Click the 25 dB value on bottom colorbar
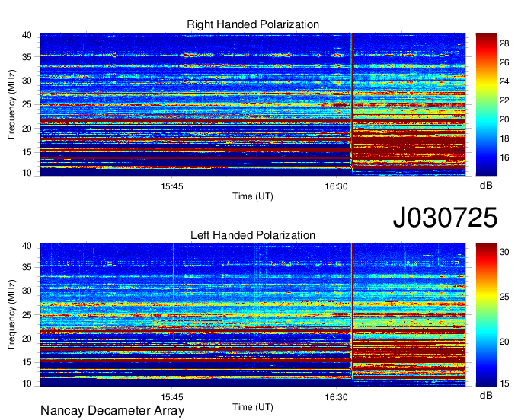518x420 pixels. coord(504,297)
